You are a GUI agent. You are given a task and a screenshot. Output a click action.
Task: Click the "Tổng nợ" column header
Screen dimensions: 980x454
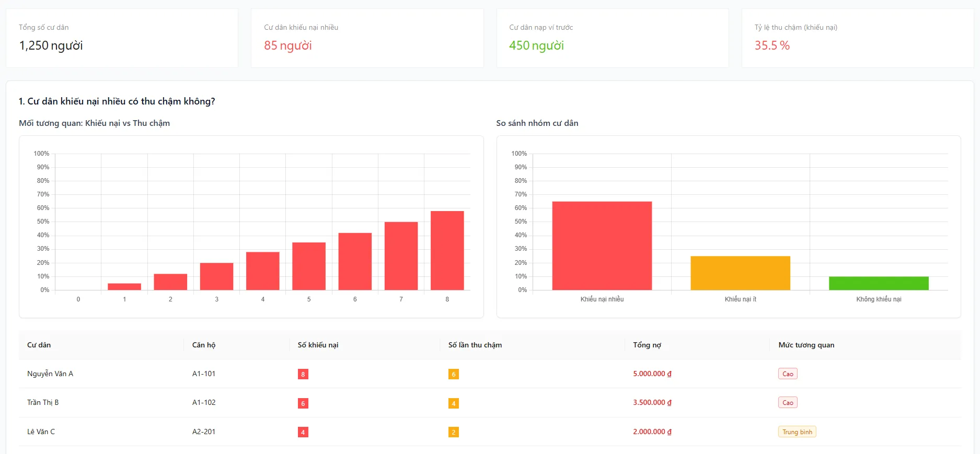click(647, 345)
